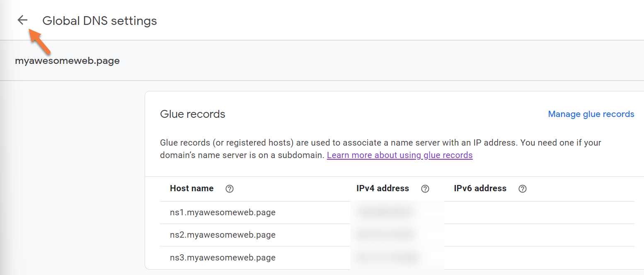The width and height of the screenshot is (644, 275).
Task: Click the Host name column header
Action: (x=191, y=188)
